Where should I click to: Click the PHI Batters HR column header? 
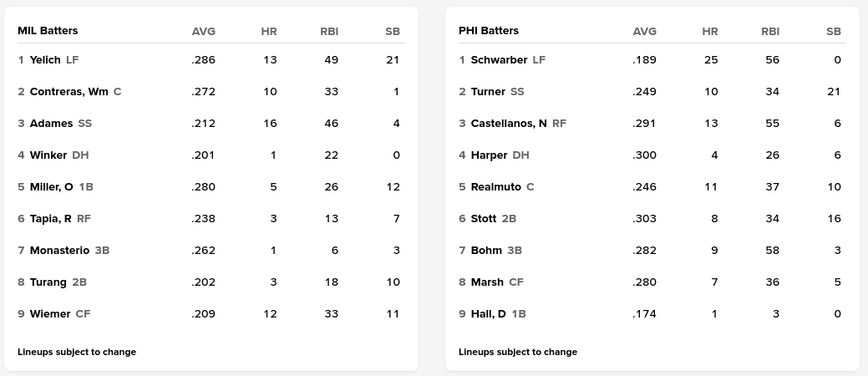click(710, 32)
